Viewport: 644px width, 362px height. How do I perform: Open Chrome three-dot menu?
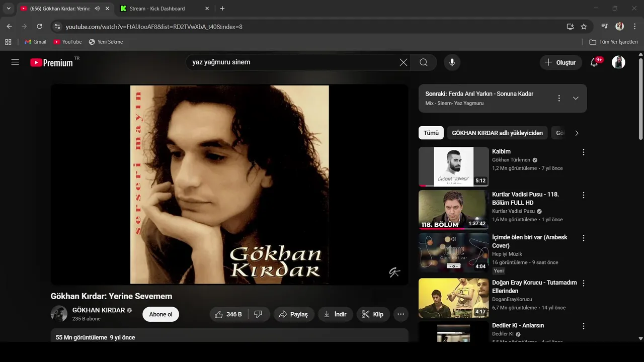pyautogui.click(x=634, y=26)
